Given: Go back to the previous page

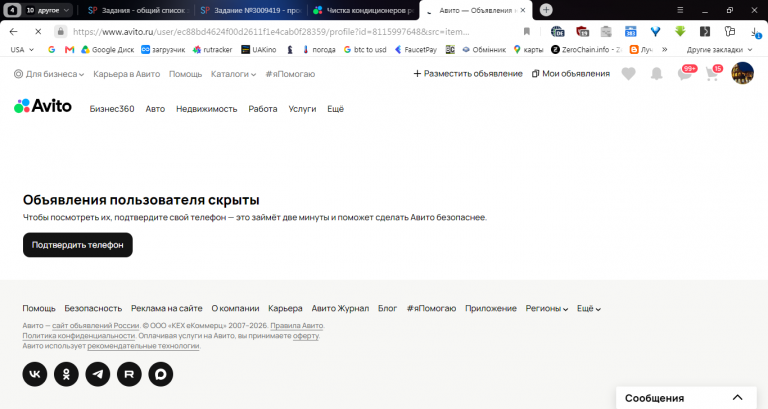Looking at the screenshot, I should point(14,31).
